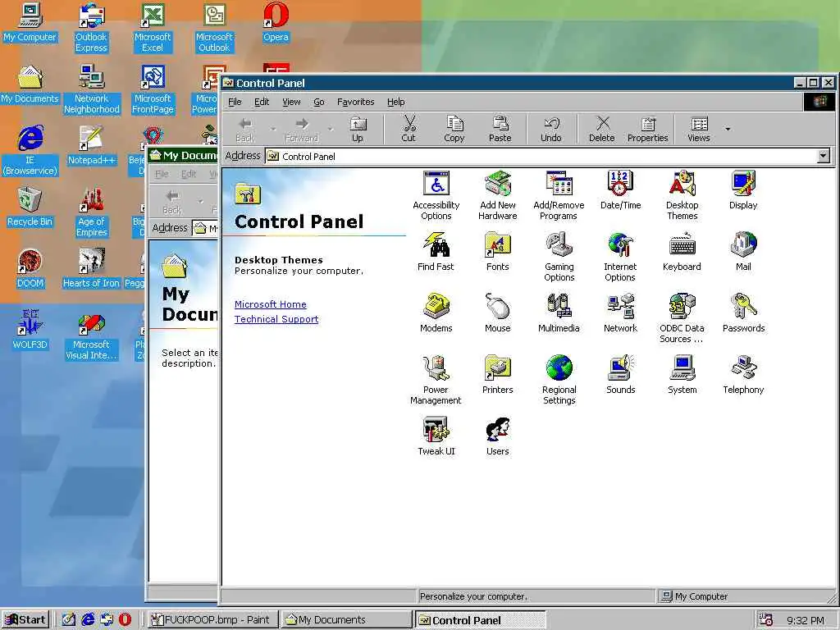Click the Cut toolbar button
Viewport: 840px width, 630px height.
[x=409, y=130]
